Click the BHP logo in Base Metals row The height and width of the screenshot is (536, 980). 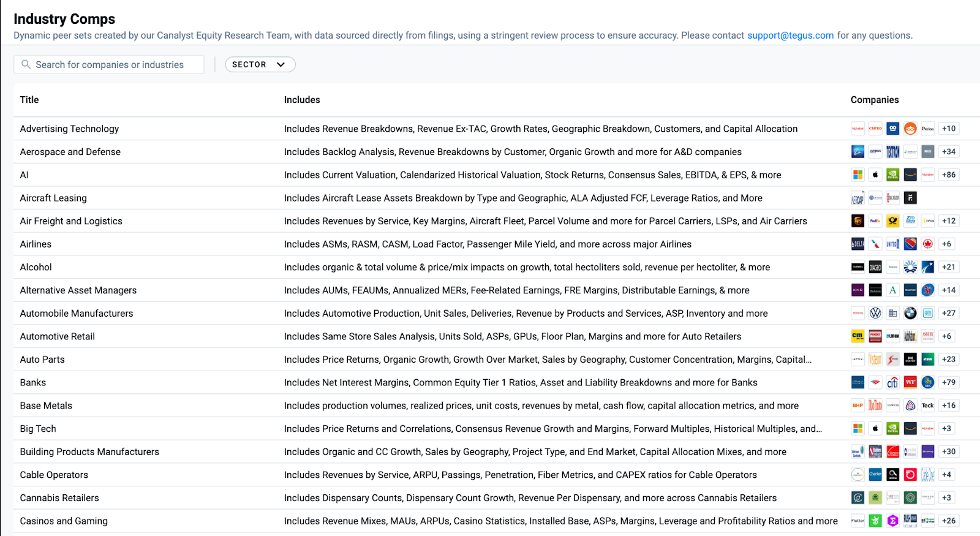click(858, 406)
